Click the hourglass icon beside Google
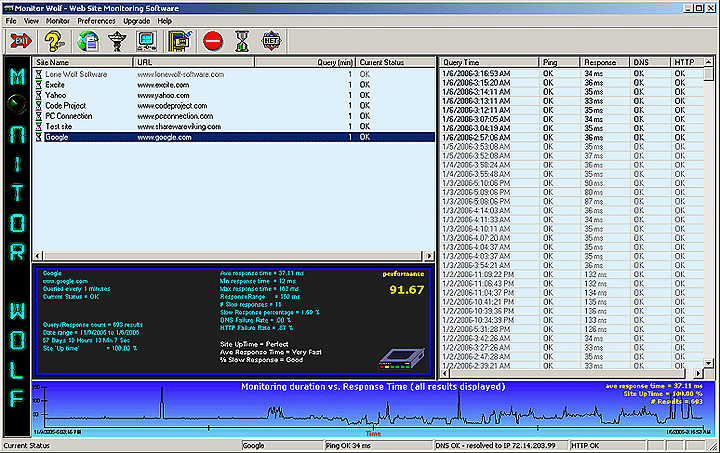 tap(39, 137)
